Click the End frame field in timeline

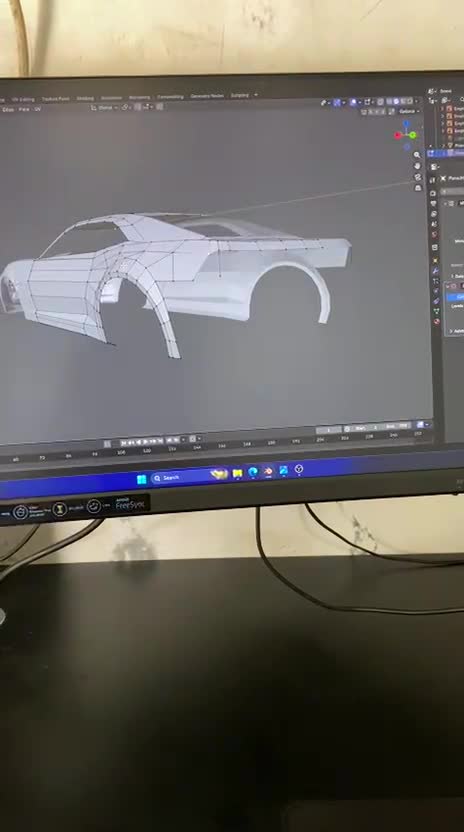(x=397, y=426)
